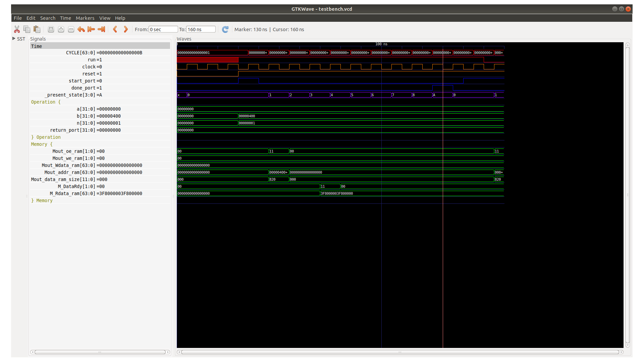The image size is (644, 362).
Task: Open the Markers menu
Action: (85, 18)
